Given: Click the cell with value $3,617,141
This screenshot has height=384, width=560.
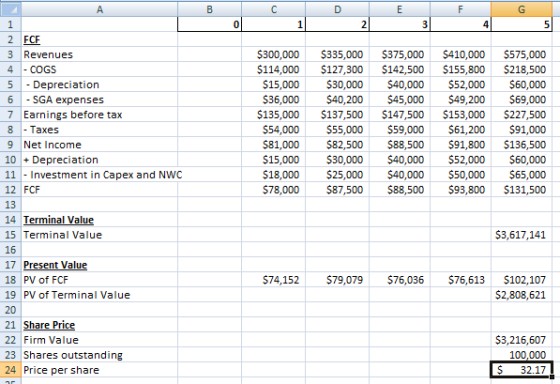Looking at the screenshot, I should pyautogui.click(x=522, y=235).
